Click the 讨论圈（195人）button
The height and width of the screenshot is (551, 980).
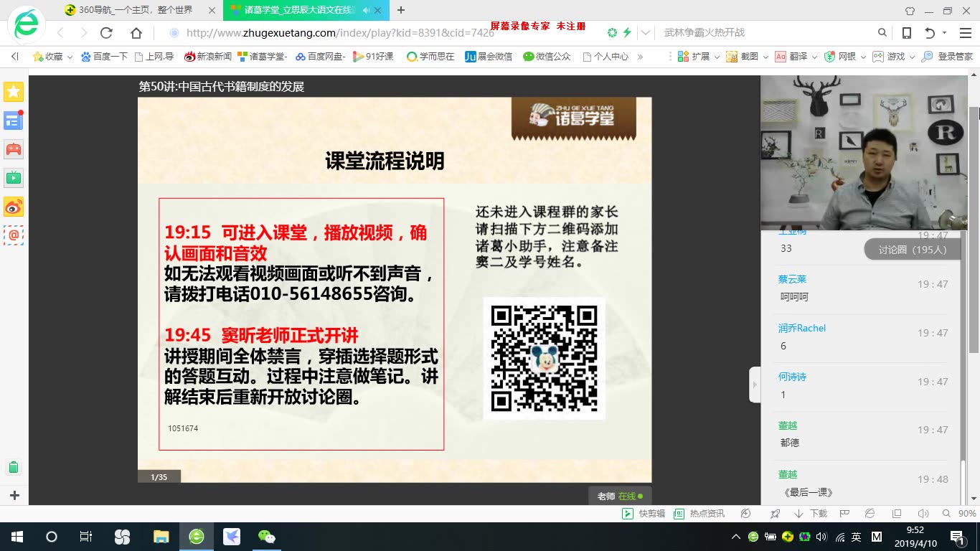913,250
